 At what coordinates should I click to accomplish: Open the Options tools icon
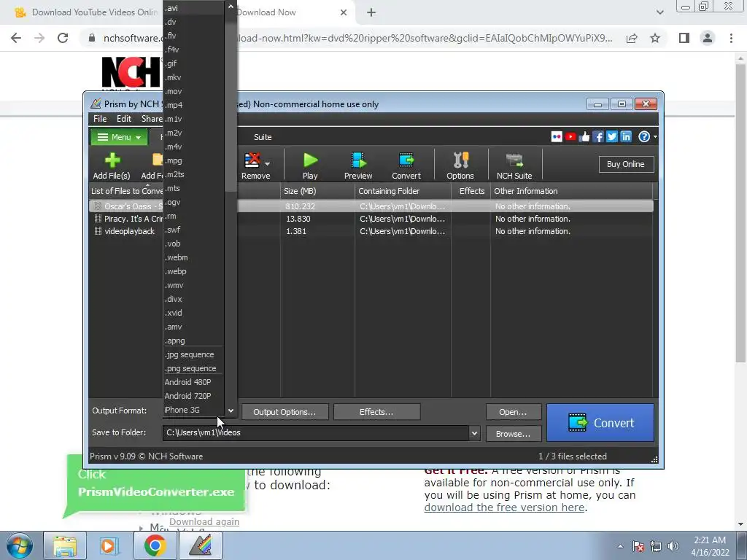coord(461,160)
